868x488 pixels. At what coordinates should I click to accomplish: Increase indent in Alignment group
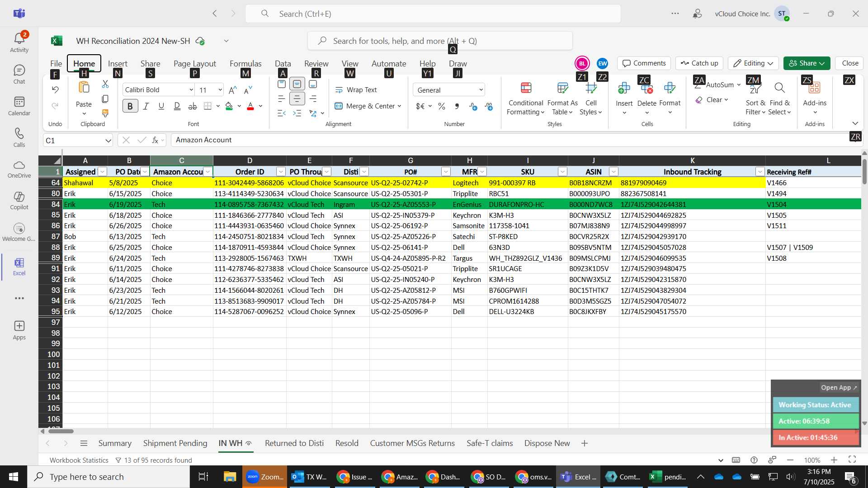[x=297, y=113]
